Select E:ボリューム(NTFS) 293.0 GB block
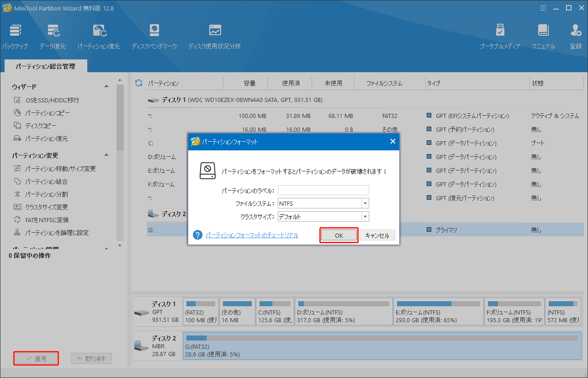The height and width of the screenshot is (378, 588). pos(439,312)
